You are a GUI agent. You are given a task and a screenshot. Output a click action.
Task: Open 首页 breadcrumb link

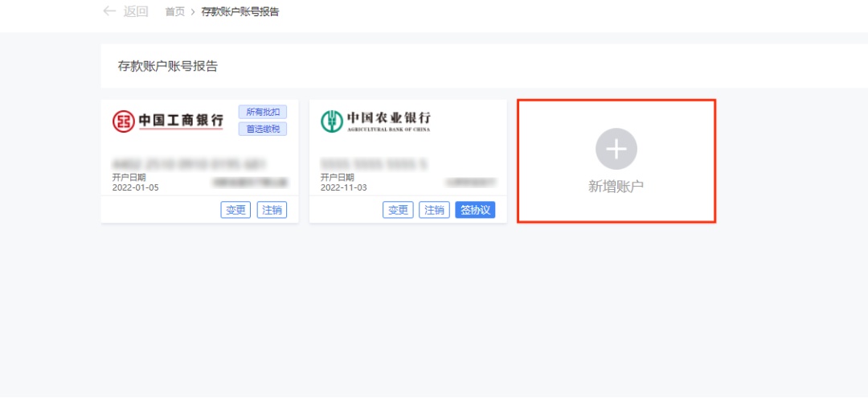click(x=175, y=11)
